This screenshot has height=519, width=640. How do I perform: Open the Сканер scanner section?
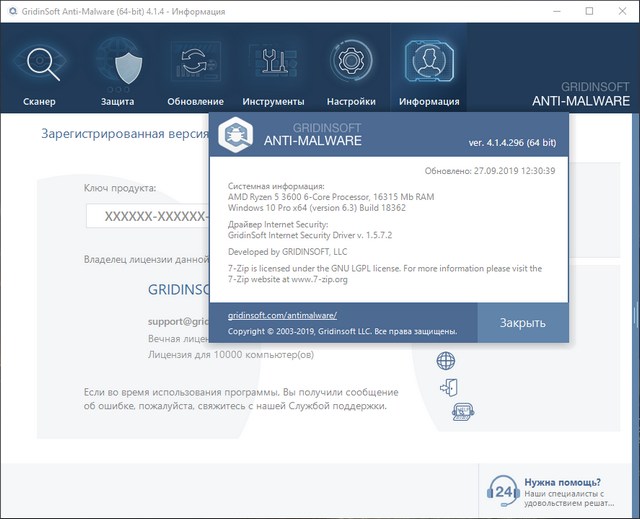pos(40,71)
